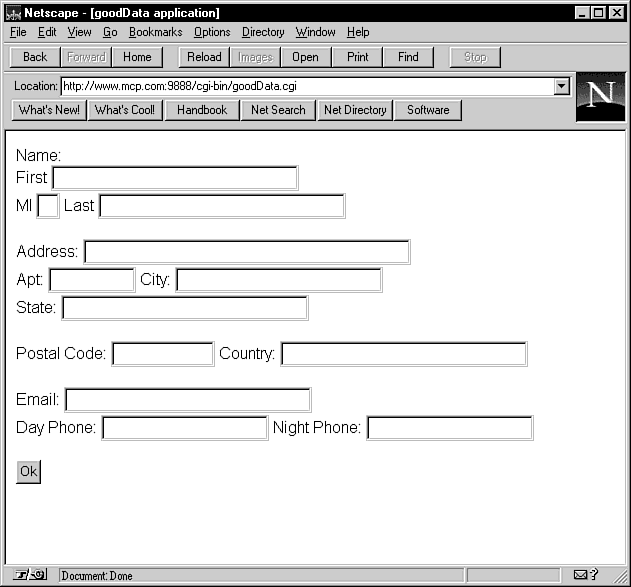Open the File menu

(18, 32)
